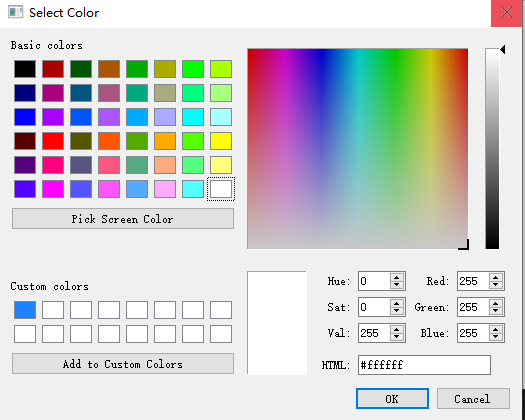
Task: Decrease Hue with the down arrow
Action: pos(397,285)
